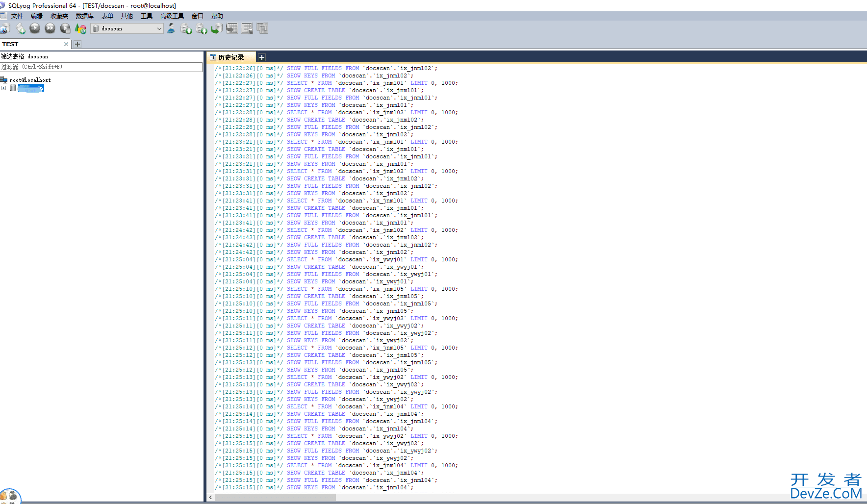Image resolution: width=867 pixels, height=504 pixels.
Task: Open the 帮助 menu
Action: tap(217, 16)
